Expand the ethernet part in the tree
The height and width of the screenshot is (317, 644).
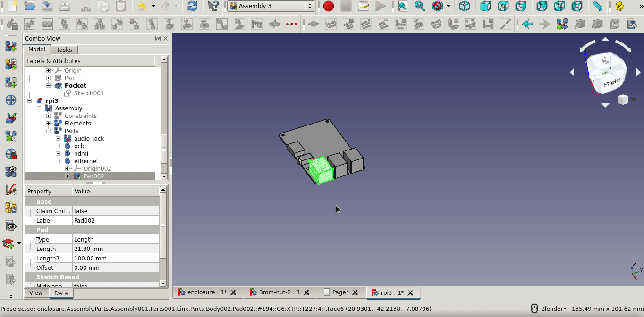point(57,161)
